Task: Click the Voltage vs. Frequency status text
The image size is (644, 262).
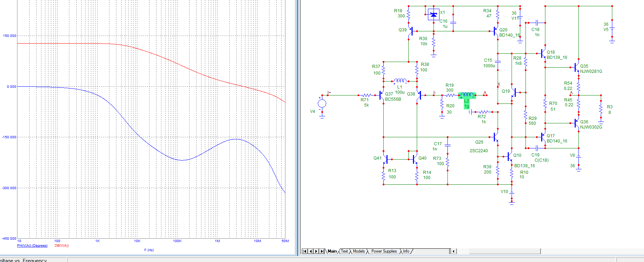Action: pos(23,260)
